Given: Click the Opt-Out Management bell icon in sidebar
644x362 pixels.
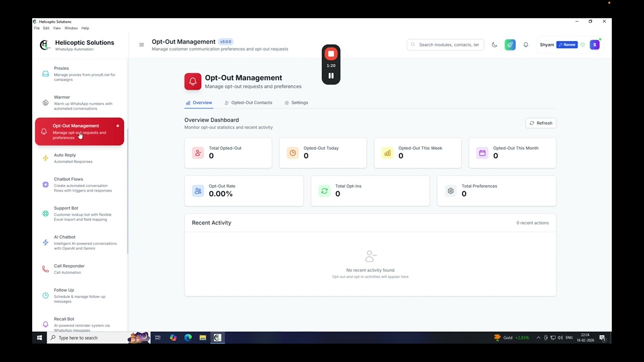Looking at the screenshot, I should 44,132.
